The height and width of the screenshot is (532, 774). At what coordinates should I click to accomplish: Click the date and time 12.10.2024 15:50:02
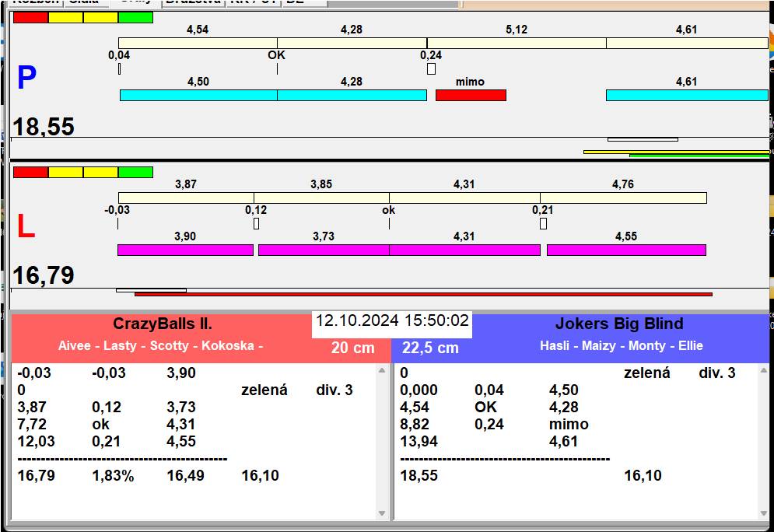pyautogui.click(x=392, y=320)
